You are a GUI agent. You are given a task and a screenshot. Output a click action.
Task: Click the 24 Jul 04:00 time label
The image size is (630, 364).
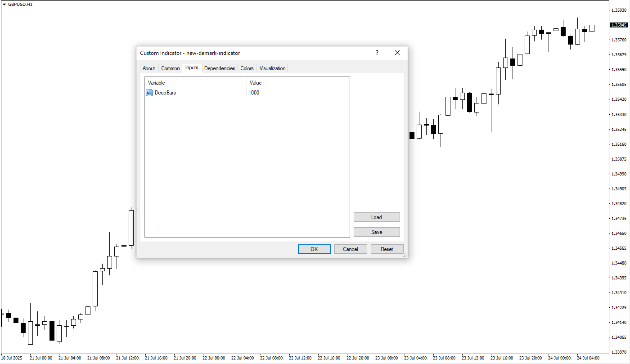click(x=588, y=358)
